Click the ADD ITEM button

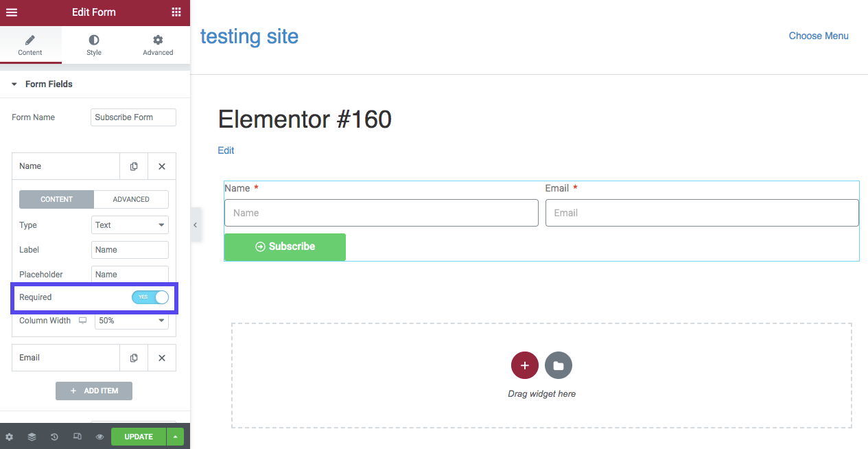(x=94, y=391)
